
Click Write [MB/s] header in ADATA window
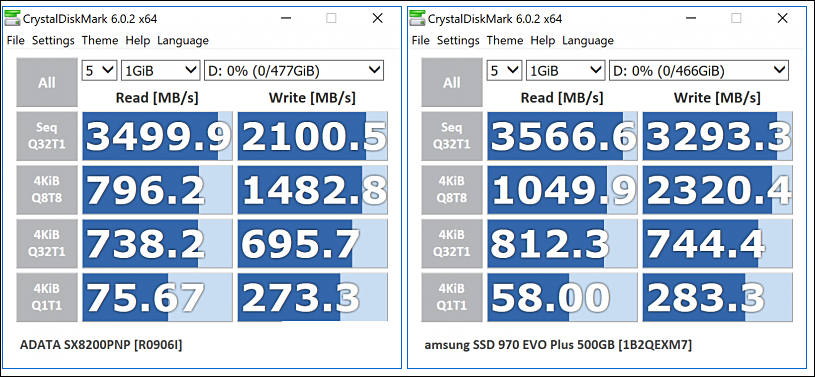point(312,97)
